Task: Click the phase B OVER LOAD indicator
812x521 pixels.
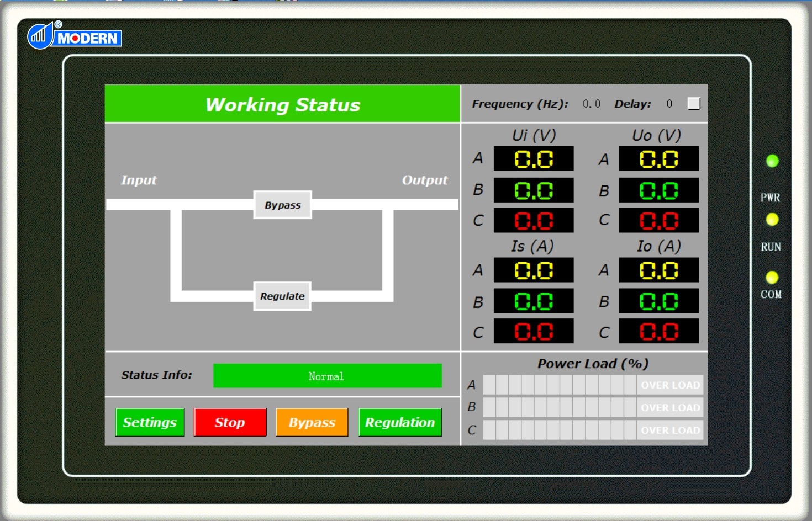Action: [x=670, y=407]
